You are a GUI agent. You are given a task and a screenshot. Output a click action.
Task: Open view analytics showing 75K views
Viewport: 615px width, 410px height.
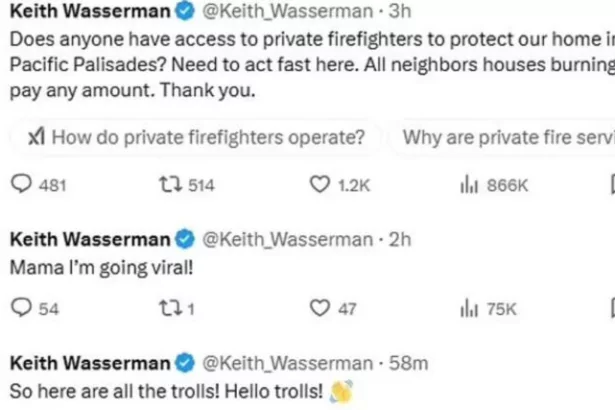[x=467, y=309]
